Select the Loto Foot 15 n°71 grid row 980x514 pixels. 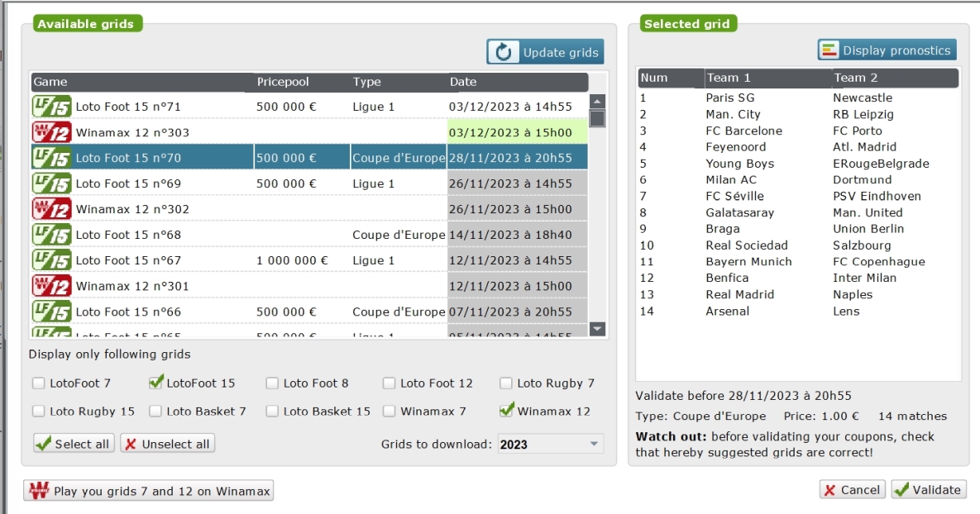[309, 106]
